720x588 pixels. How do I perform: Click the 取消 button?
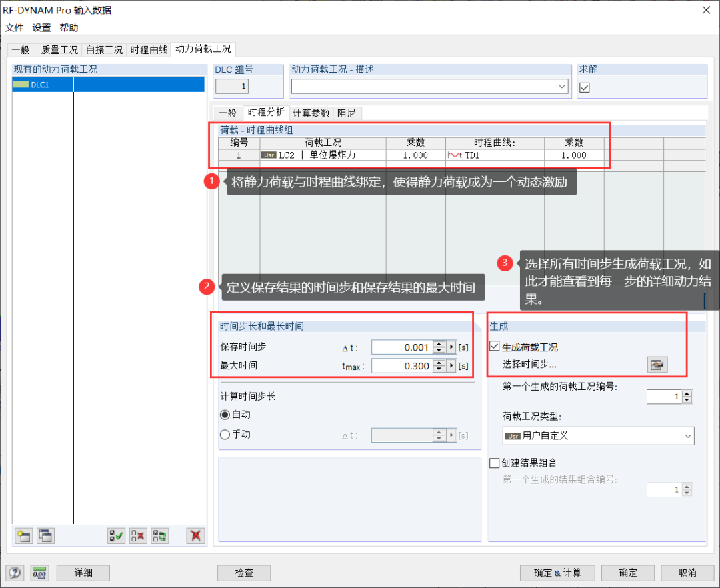[x=687, y=573]
